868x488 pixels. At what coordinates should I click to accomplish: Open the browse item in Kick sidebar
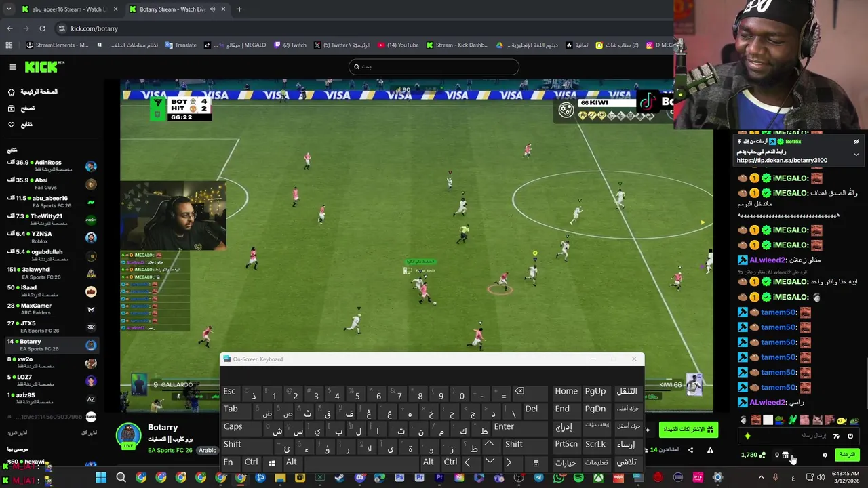pyautogui.click(x=22, y=108)
